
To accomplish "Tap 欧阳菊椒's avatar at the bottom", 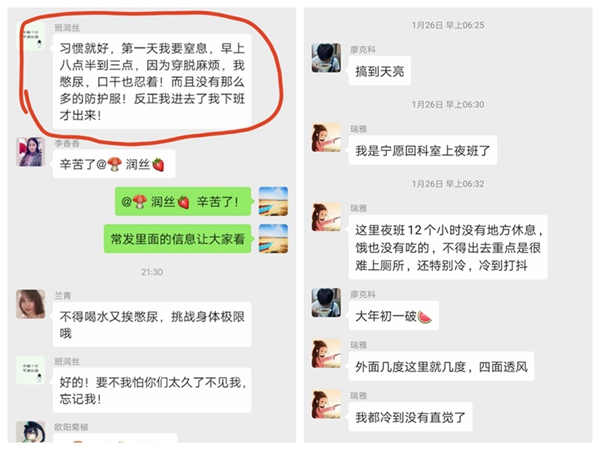I will [31, 432].
